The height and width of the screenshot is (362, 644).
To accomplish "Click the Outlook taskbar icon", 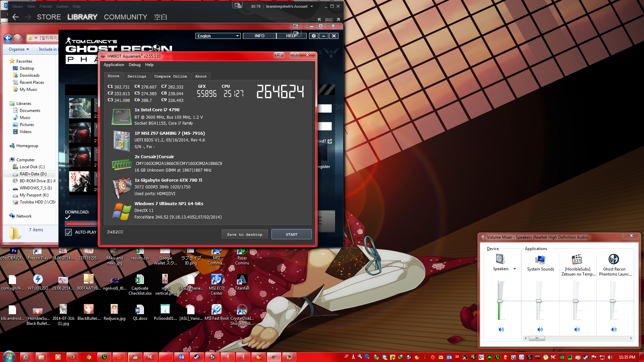I will coord(181,357).
